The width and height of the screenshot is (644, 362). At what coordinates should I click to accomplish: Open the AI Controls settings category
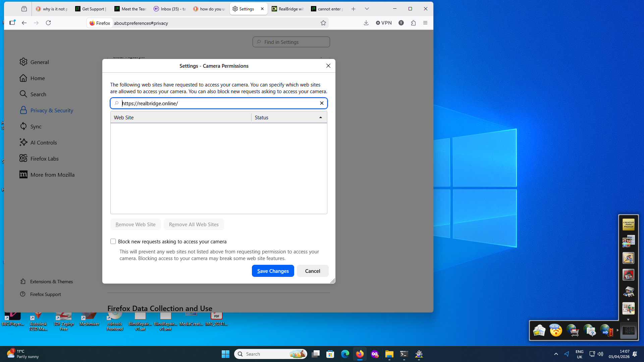44,142
